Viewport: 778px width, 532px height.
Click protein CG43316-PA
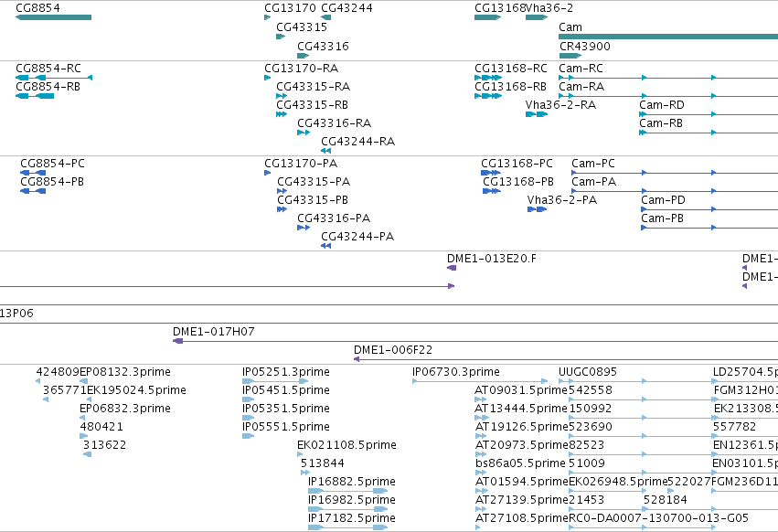[x=334, y=218]
